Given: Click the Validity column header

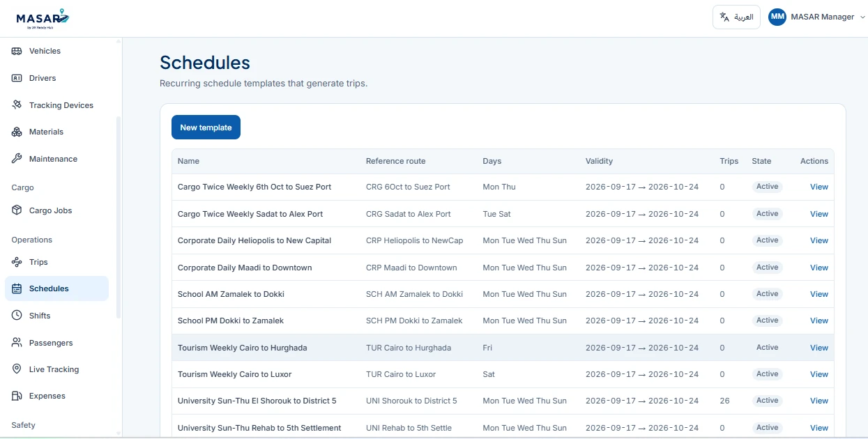Looking at the screenshot, I should [599, 161].
